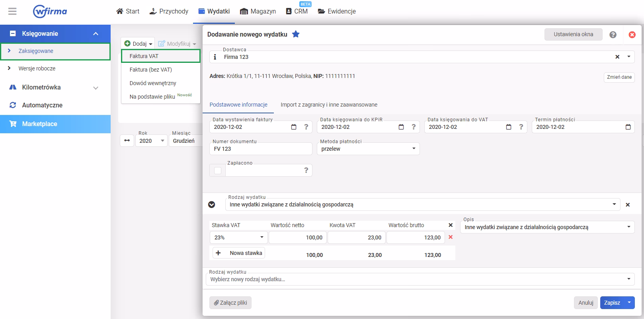
Task: Open the Stawka VAT 23% dropdown
Action: [239, 237]
